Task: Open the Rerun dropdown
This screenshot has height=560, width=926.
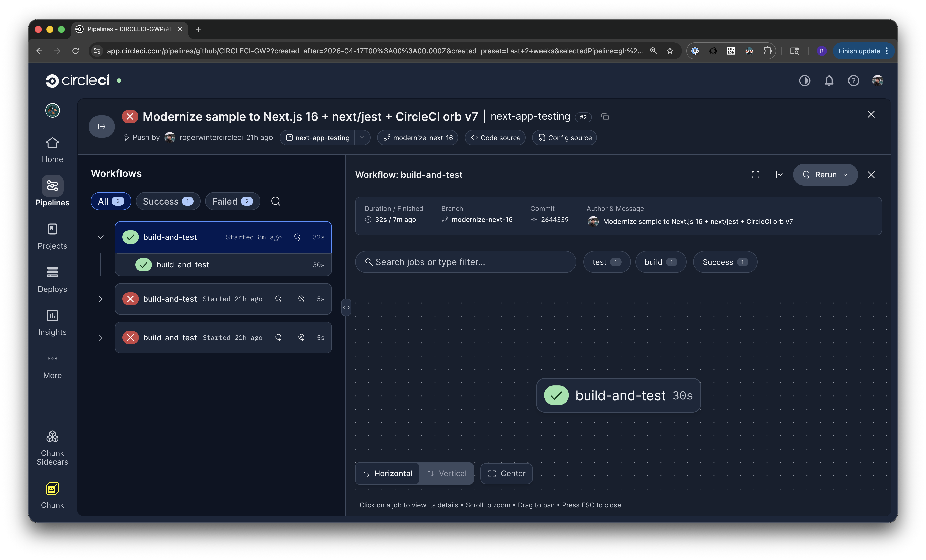Action: point(825,175)
